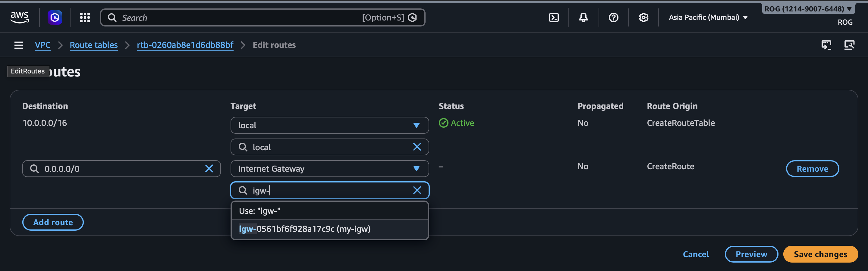Image resolution: width=868 pixels, height=271 pixels.
Task: Open the ROG account menu
Action: point(808,9)
